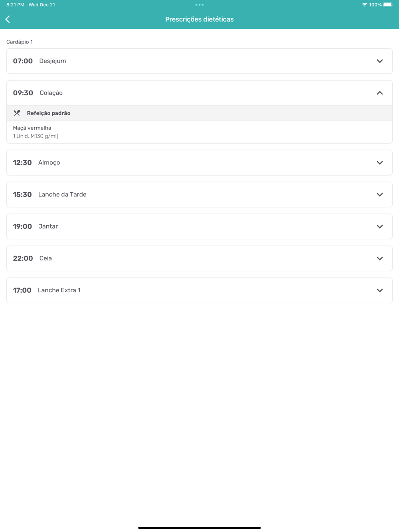Tap the Wi-Fi status icon
Image resolution: width=399 pixels, height=532 pixels.
click(x=364, y=5)
